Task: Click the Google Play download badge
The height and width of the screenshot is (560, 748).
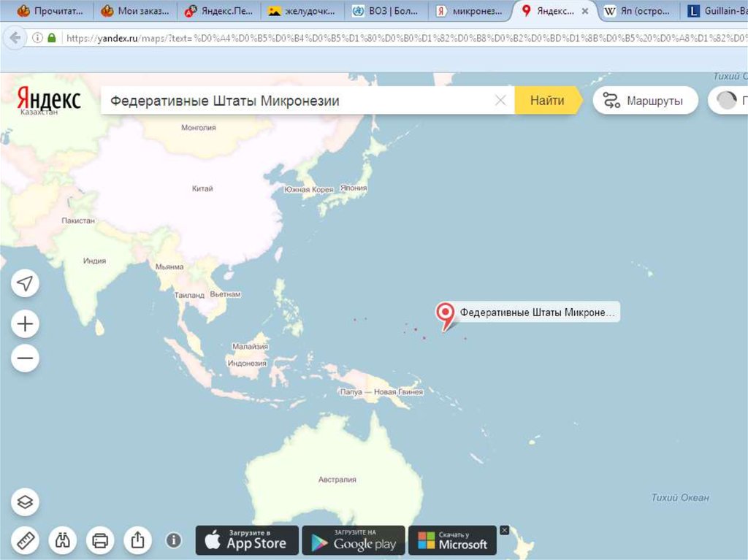Action: [354, 541]
